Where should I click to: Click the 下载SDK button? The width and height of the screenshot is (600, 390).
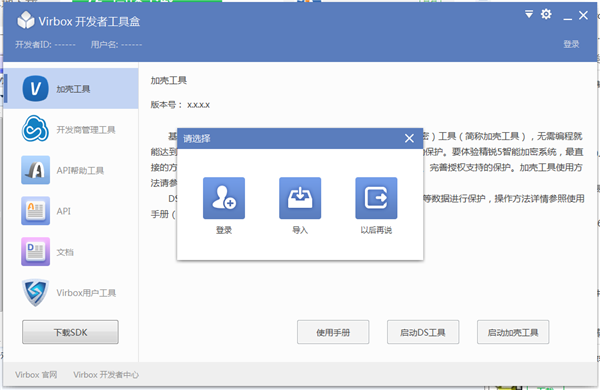point(70,332)
